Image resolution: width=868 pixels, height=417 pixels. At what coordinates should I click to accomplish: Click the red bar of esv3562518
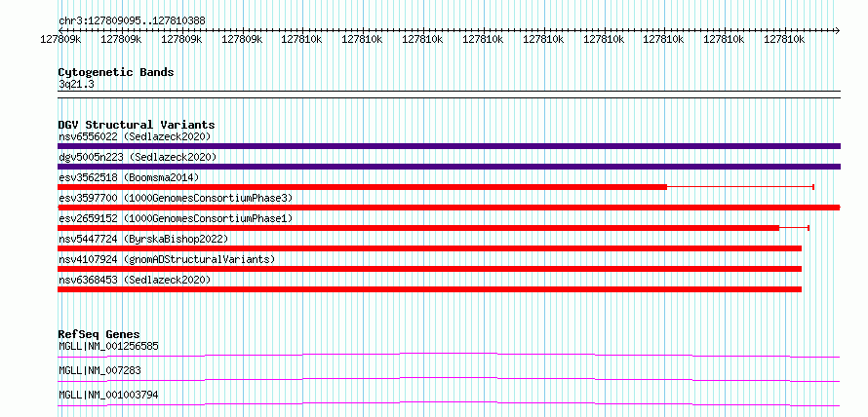tap(363, 187)
